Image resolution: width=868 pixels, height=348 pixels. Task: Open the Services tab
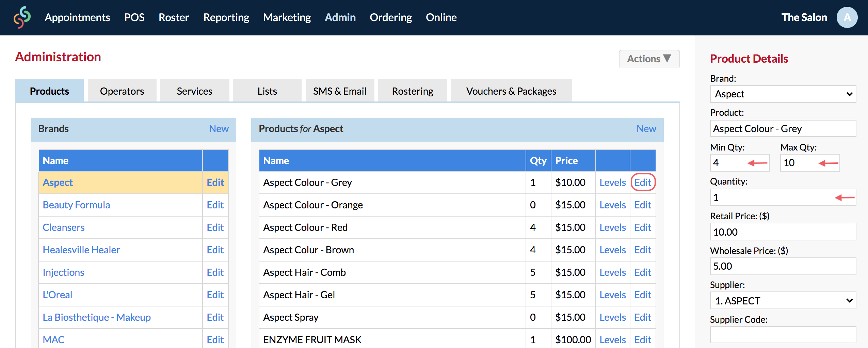tap(194, 91)
